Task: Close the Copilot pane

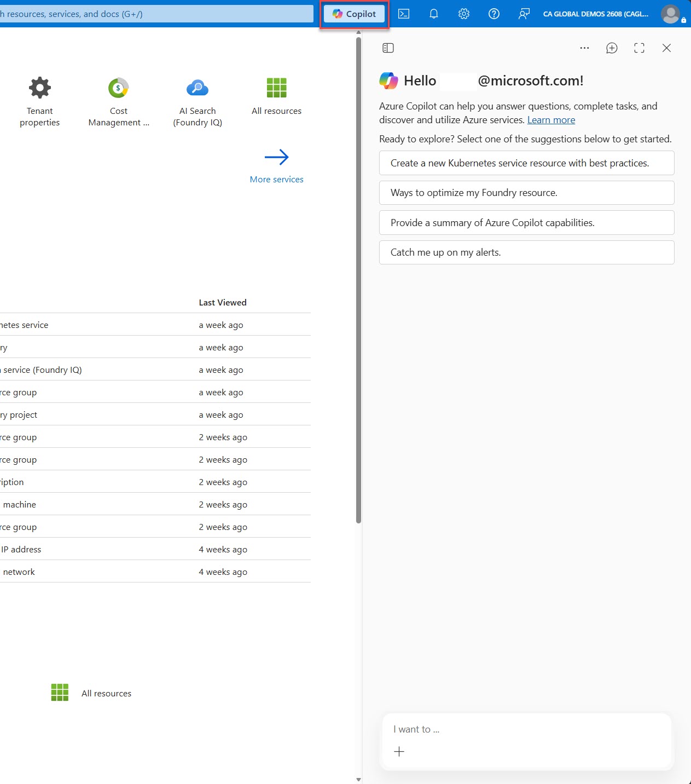Action: [666, 48]
